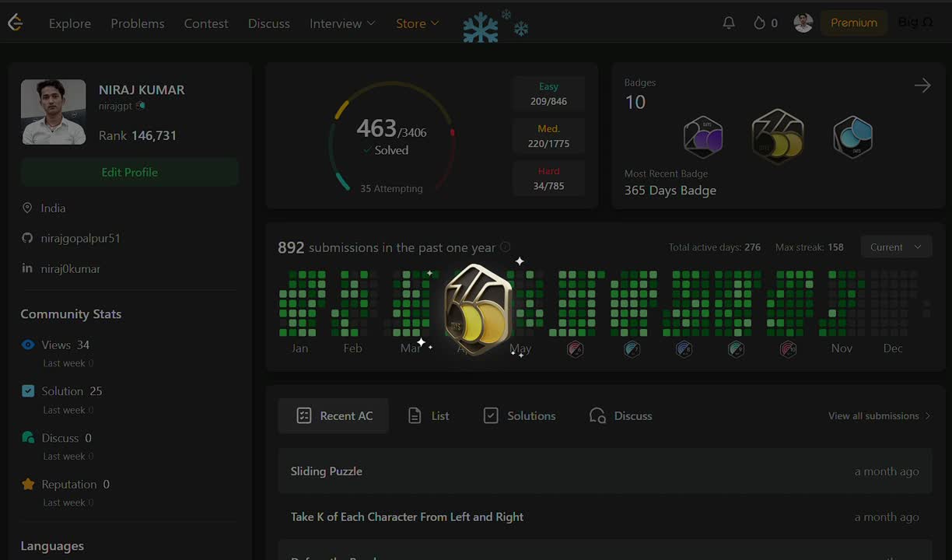Click the streak count 0 beside the flame
This screenshot has height=560, width=952.
[x=774, y=23]
